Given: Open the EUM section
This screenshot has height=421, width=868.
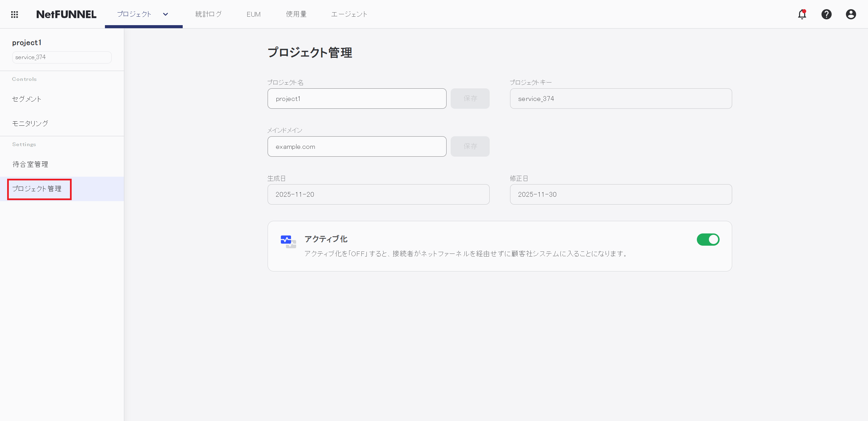Looking at the screenshot, I should tap(253, 14).
